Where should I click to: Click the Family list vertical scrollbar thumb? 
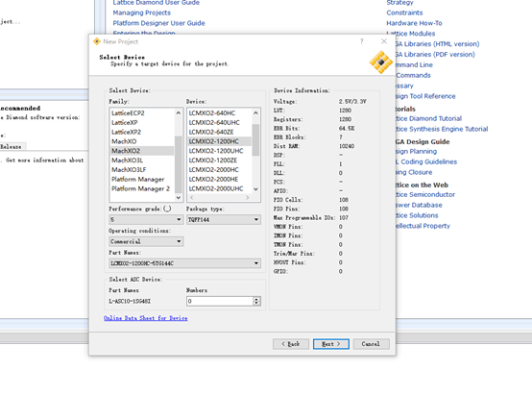(179, 164)
